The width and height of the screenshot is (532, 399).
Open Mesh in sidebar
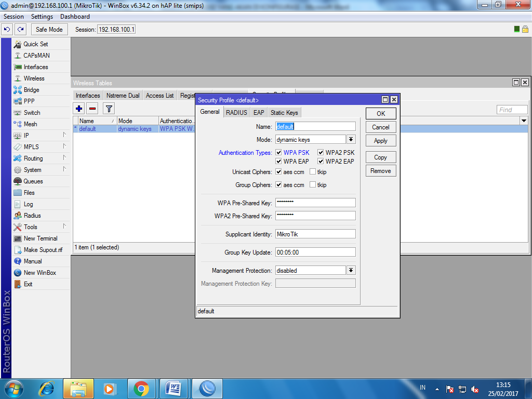point(30,124)
